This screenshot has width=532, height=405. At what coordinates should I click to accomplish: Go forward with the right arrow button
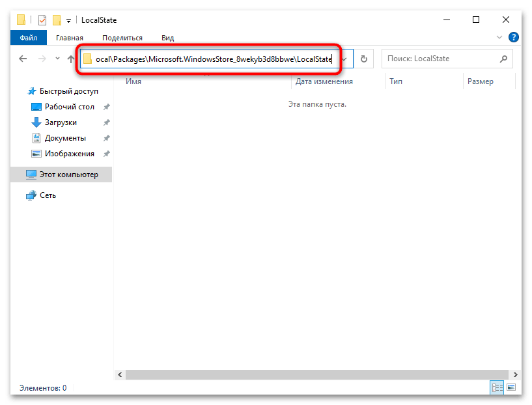point(42,59)
